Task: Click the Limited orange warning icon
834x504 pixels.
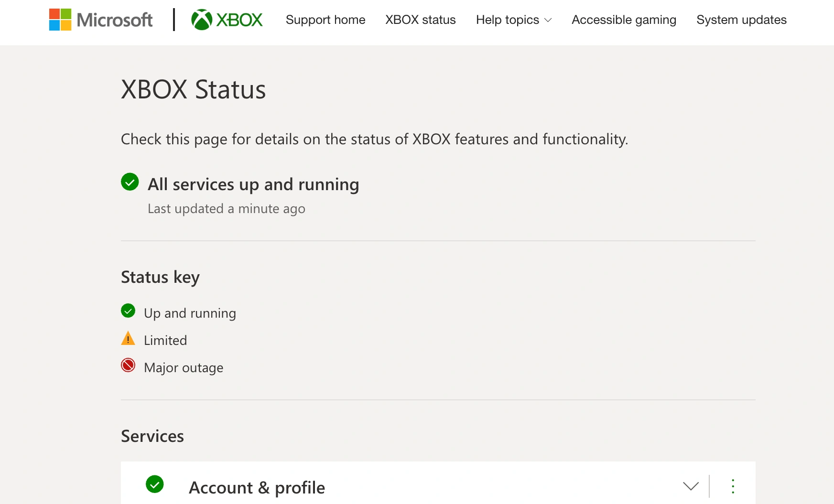Action: point(128,338)
